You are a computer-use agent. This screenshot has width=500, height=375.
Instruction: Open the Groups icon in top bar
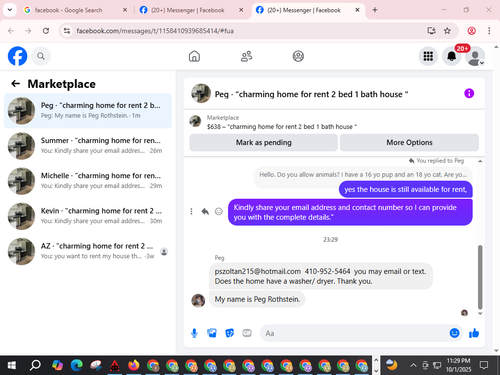[x=298, y=56]
